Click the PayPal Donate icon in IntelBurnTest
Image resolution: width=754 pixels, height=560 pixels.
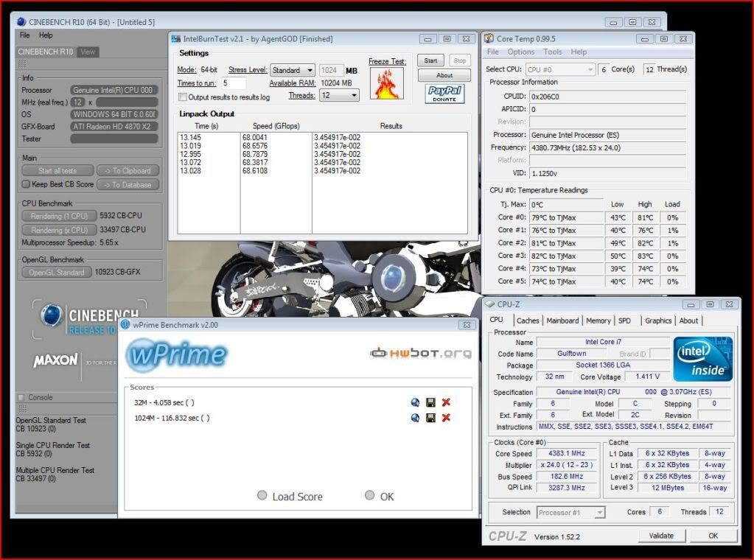click(444, 94)
